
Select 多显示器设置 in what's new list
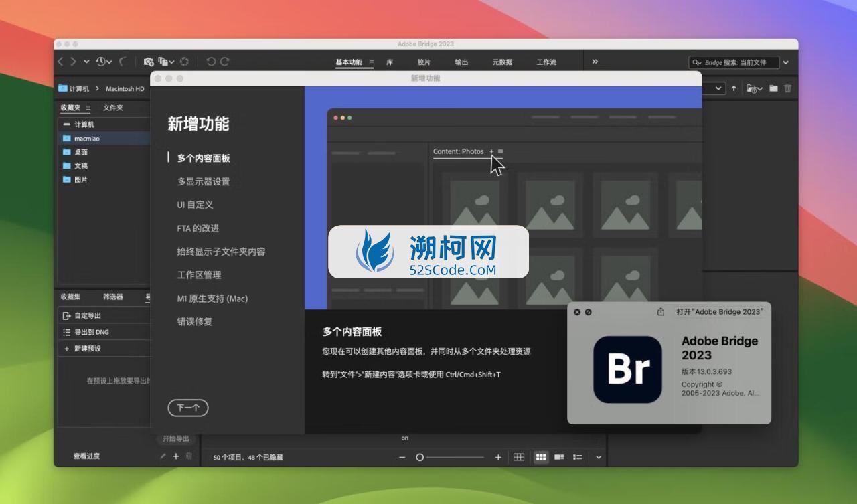click(x=204, y=181)
